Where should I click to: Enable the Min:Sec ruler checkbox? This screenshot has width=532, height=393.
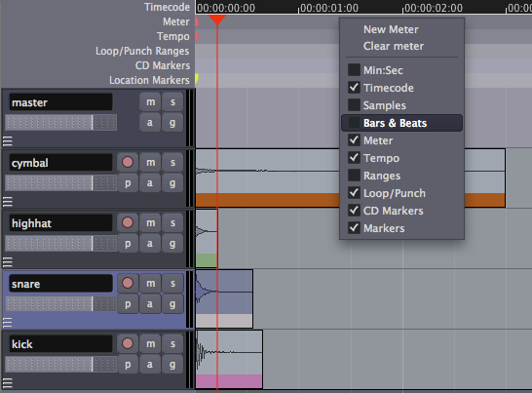354,70
